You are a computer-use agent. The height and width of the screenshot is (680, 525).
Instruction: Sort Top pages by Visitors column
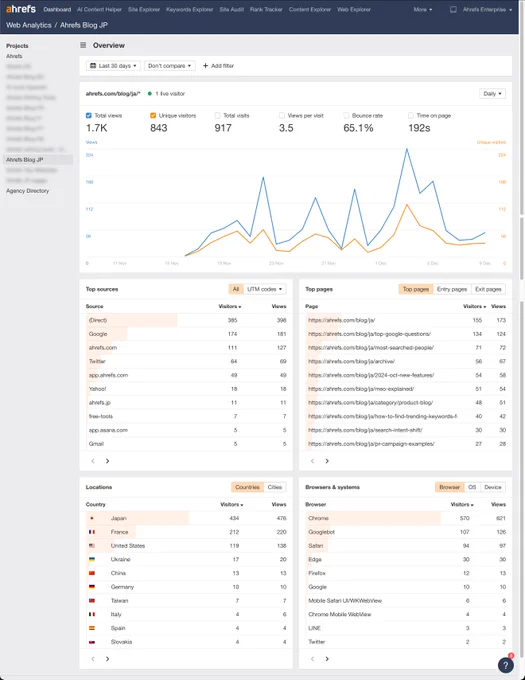(474, 306)
